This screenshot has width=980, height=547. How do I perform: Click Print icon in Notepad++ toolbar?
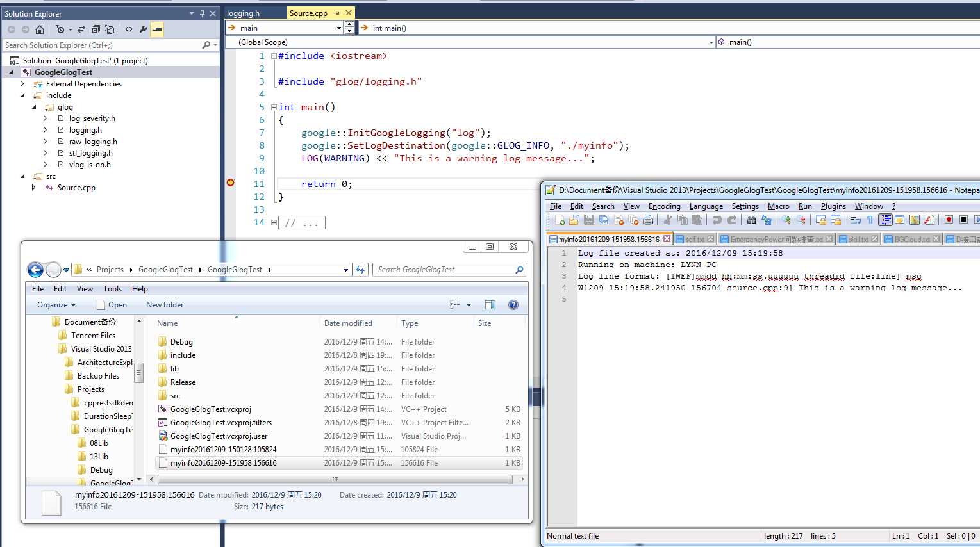click(x=648, y=220)
